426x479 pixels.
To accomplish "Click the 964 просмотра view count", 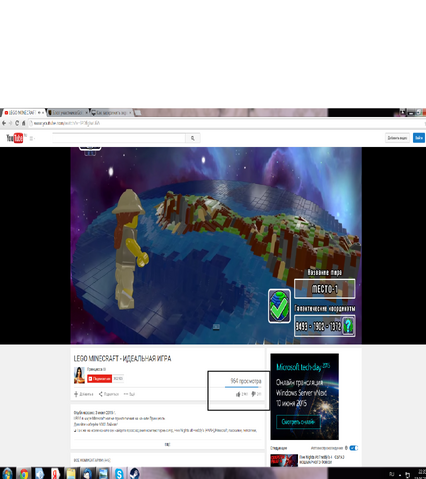I will [x=246, y=381].
